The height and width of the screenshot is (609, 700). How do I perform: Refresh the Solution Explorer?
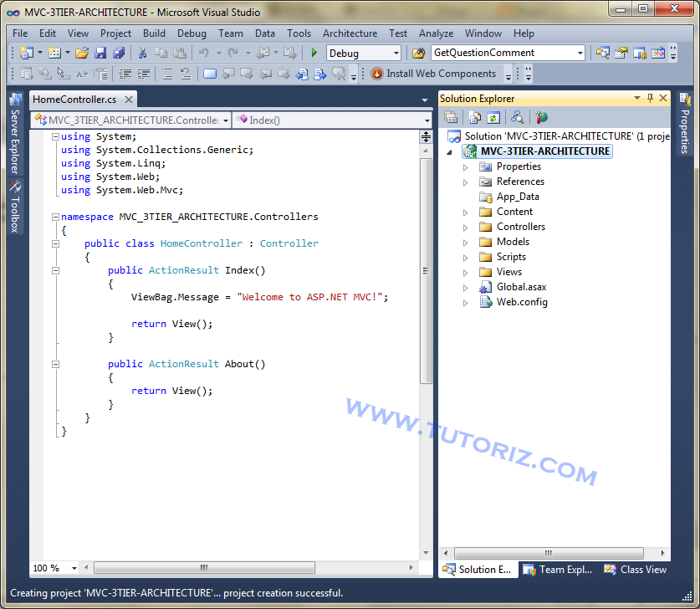(493, 117)
